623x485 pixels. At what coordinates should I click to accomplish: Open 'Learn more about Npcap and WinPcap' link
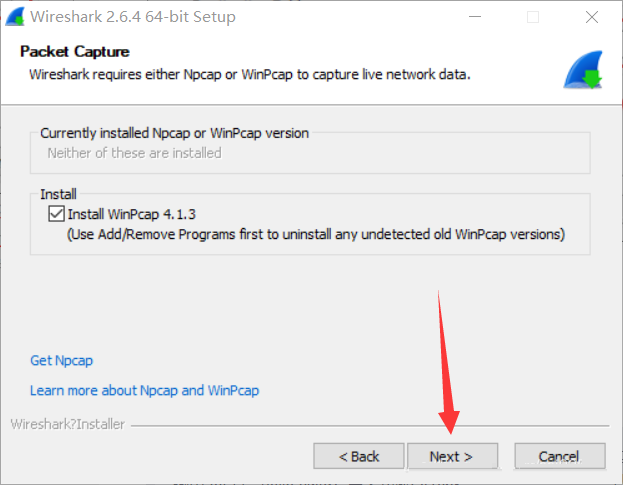pyautogui.click(x=145, y=390)
